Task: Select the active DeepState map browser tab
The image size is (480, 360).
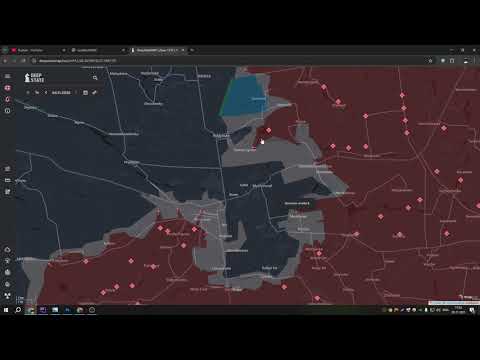Action: (157, 50)
